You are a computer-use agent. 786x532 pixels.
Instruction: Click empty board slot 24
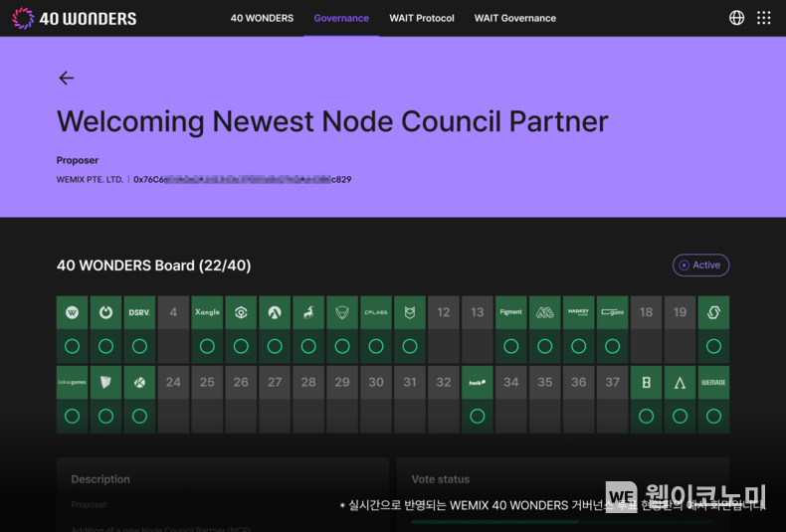click(173, 382)
